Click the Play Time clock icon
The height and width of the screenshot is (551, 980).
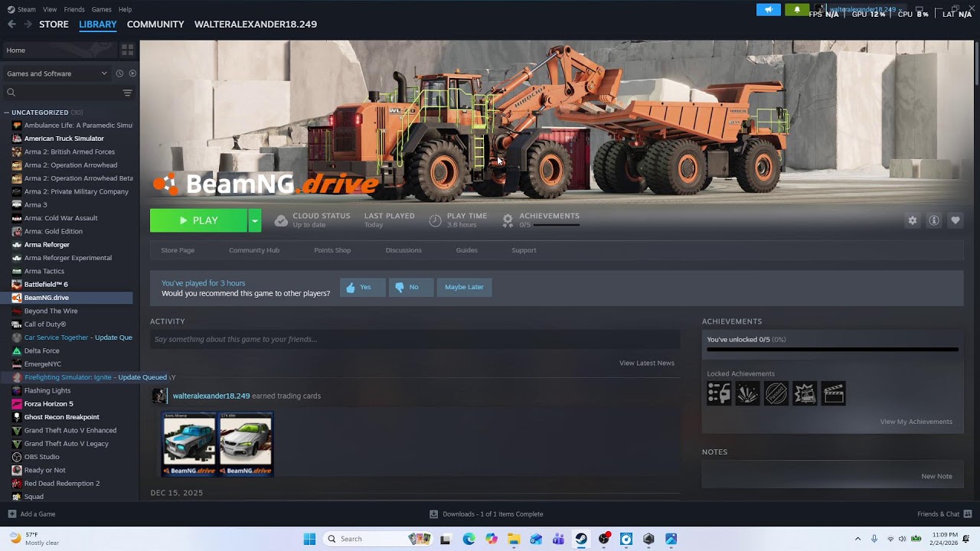click(x=435, y=220)
